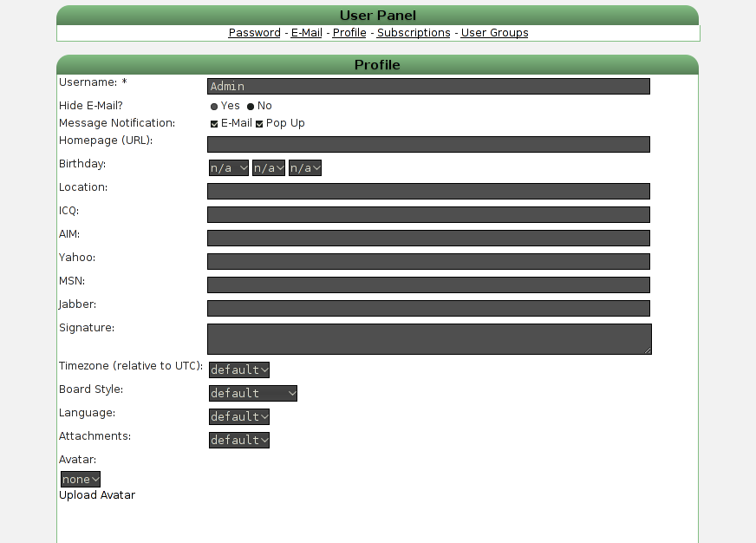756x543 pixels.
Task: Select Yes to hide your e-mail
Action: point(213,106)
